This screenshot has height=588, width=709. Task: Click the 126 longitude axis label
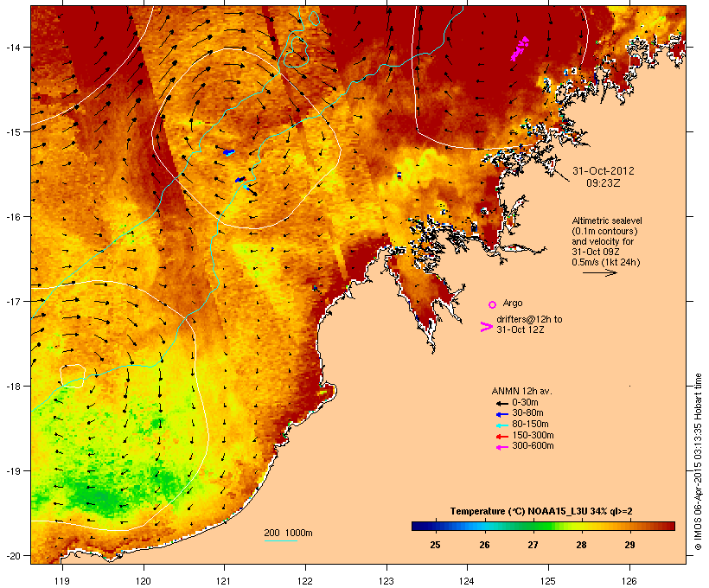629,581
